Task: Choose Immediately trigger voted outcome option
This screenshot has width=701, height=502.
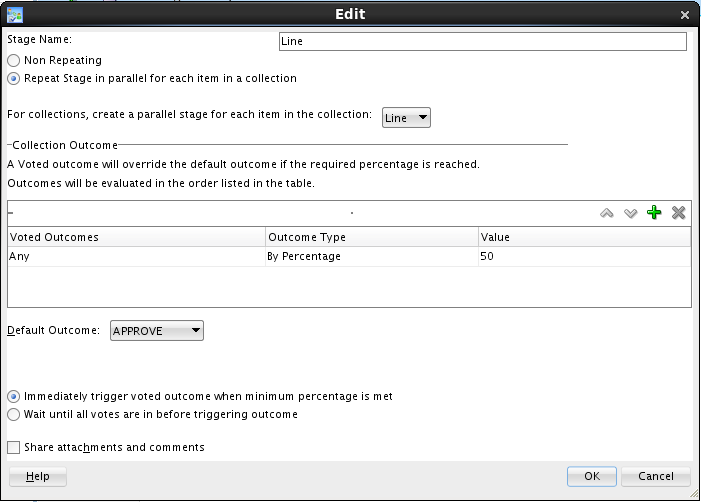Action: [x=14, y=396]
